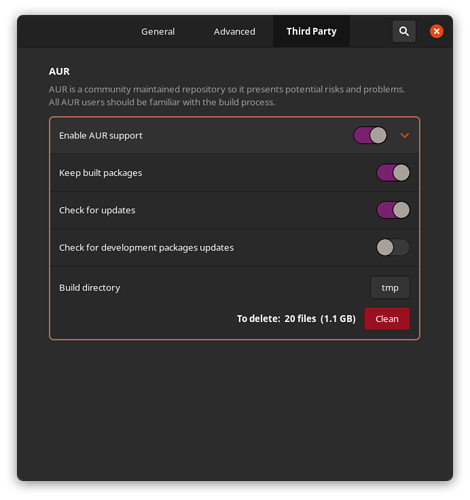Screen dimensions: 470x500
Task: Click the AUR community repository description text
Action: (x=227, y=96)
